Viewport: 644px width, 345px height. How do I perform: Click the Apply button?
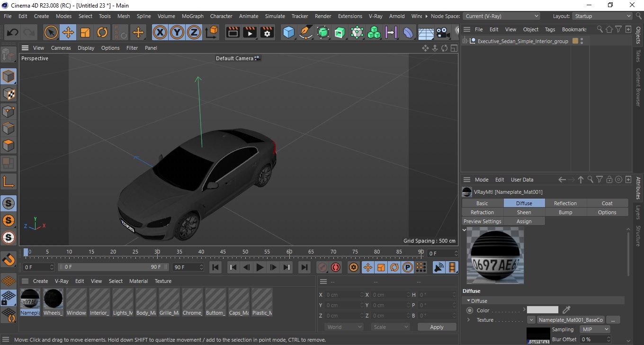(437, 327)
